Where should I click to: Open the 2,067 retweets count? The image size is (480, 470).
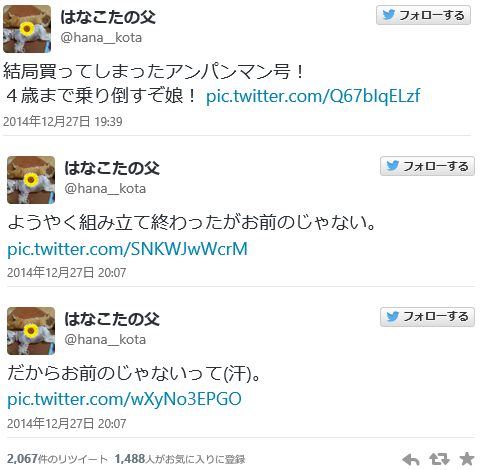coord(57,459)
